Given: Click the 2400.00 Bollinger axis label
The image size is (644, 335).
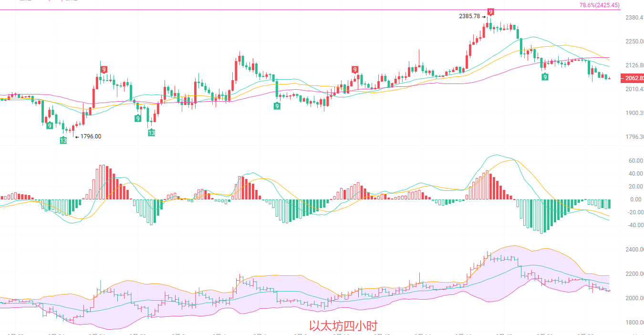Looking at the screenshot, I should pos(634,250).
